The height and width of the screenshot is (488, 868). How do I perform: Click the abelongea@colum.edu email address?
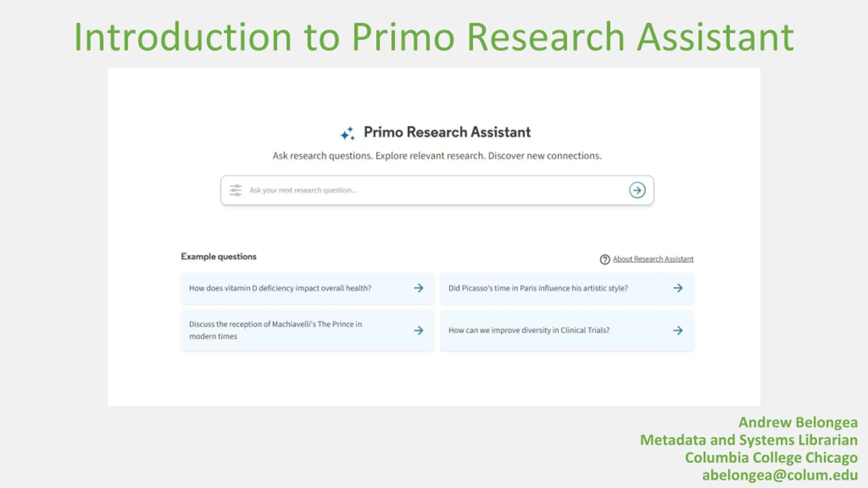[x=780, y=475]
